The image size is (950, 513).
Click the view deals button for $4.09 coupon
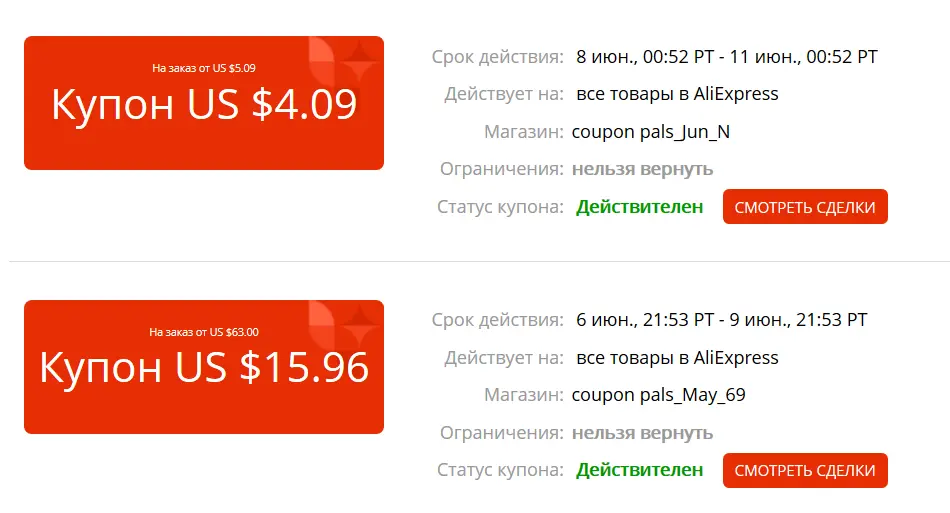805,207
